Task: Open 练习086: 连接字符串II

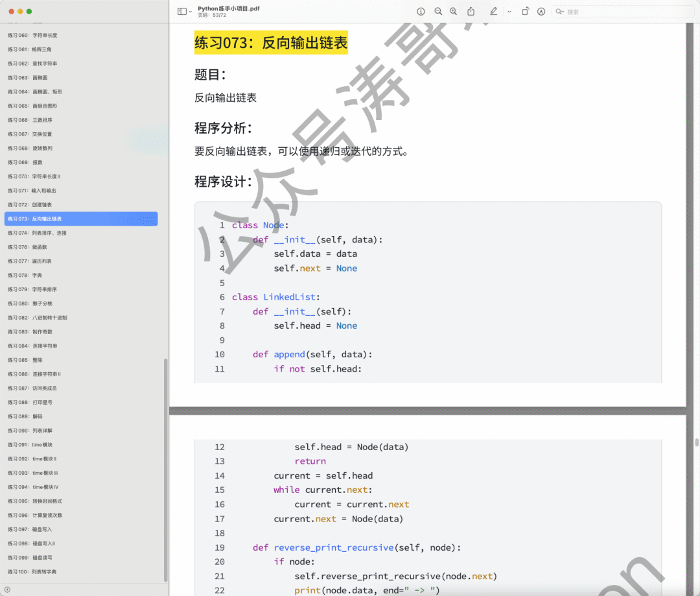Action: (34, 374)
